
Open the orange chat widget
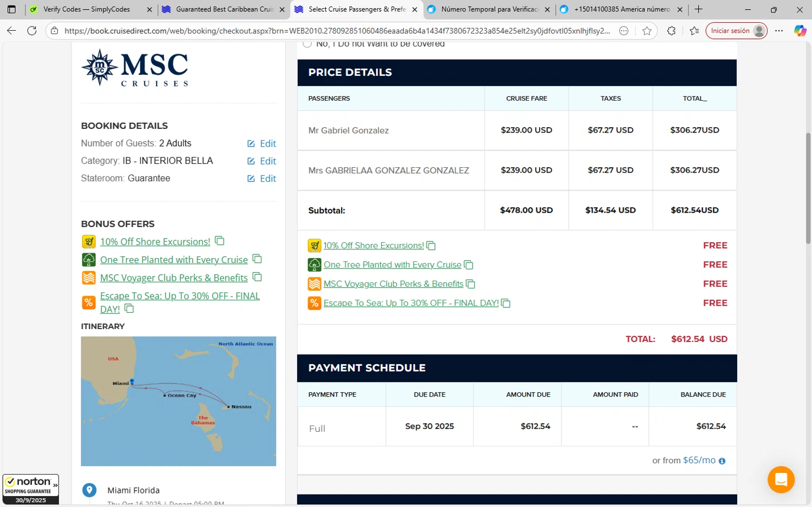tap(781, 479)
